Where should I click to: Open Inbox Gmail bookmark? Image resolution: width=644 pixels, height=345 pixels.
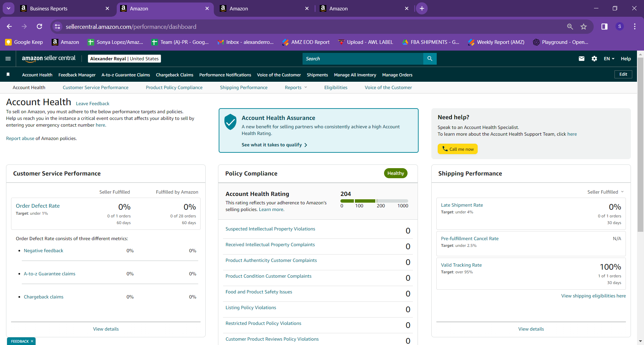pos(246,42)
